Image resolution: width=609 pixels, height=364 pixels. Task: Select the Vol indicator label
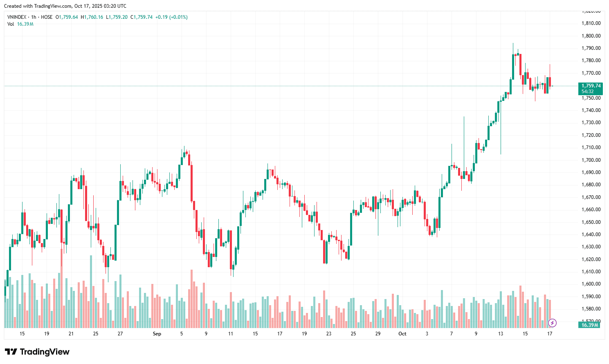(11, 24)
